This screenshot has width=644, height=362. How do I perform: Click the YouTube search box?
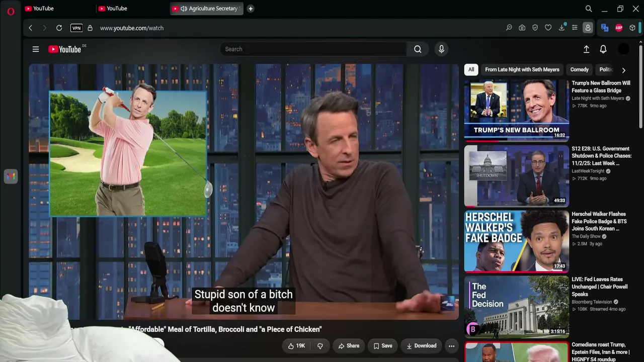313,49
